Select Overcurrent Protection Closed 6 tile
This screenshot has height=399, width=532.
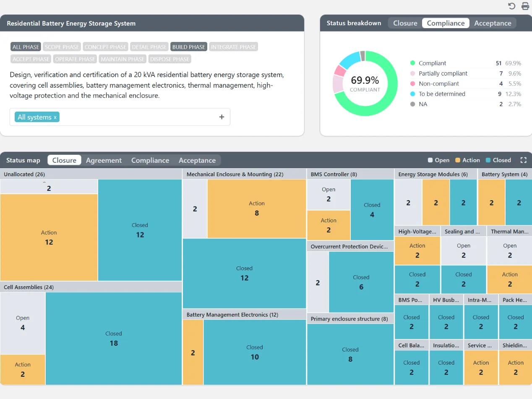coord(361,282)
